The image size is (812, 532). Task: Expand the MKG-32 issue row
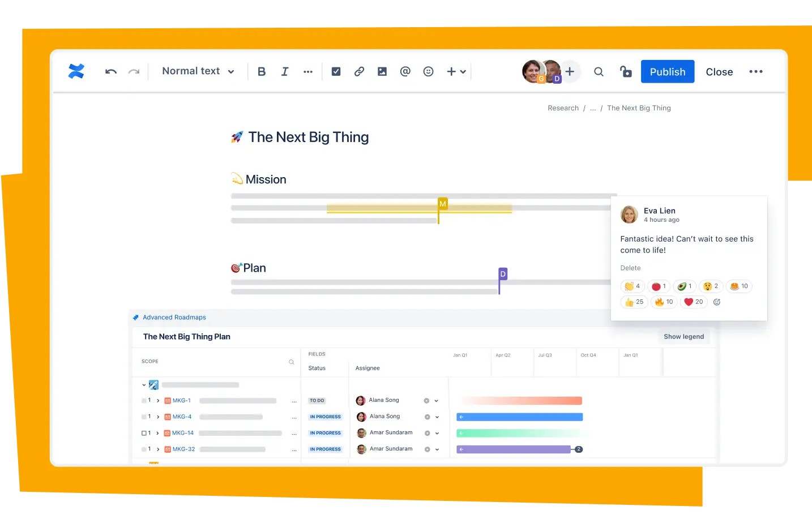coord(158,449)
